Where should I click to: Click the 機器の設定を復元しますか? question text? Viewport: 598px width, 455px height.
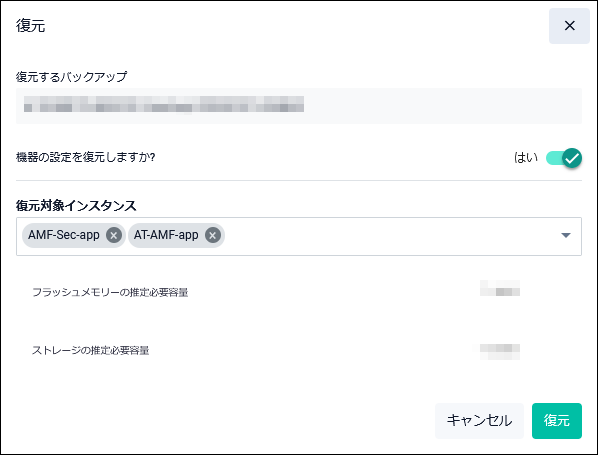pyautogui.click(x=86, y=157)
